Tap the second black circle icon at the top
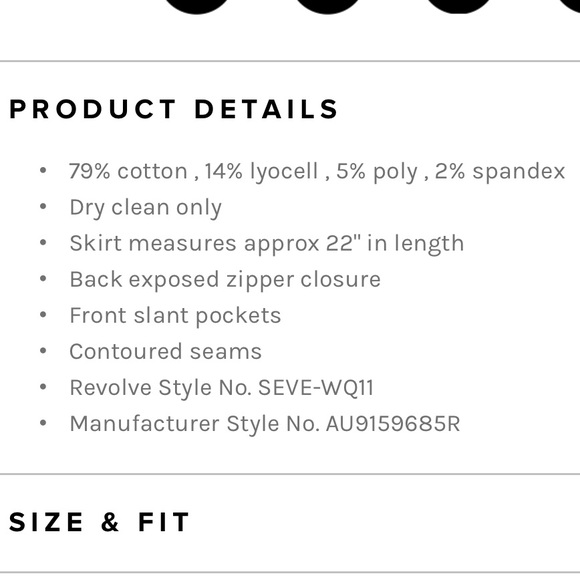Image resolution: width=580 pixels, height=580 pixels. [327, 6]
